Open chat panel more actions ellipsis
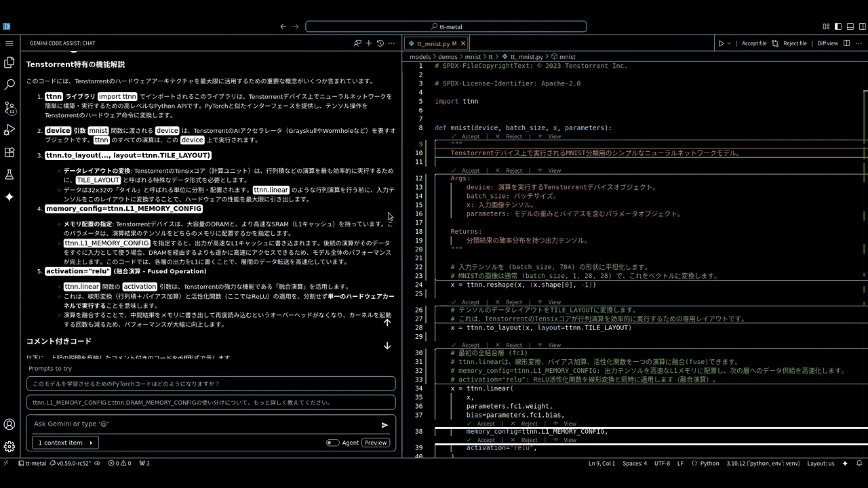This screenshot has height=488, width=868. pyautogui.click(x=391, y=43)
